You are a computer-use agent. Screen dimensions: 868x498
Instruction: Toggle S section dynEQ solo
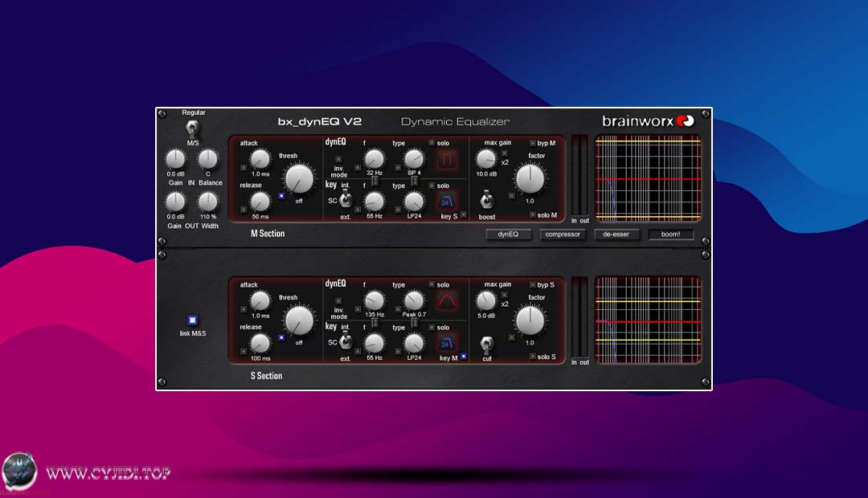(432, 284)
